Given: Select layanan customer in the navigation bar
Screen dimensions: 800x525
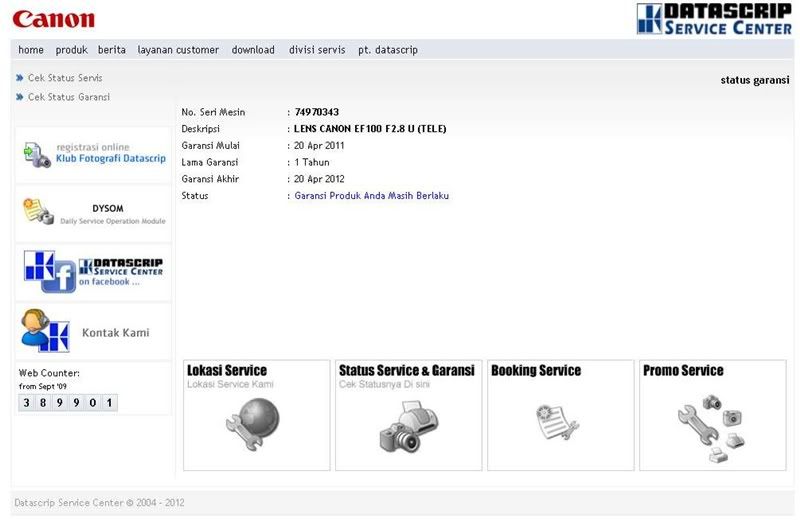Looking at the screenshot, I should (178, 50).
